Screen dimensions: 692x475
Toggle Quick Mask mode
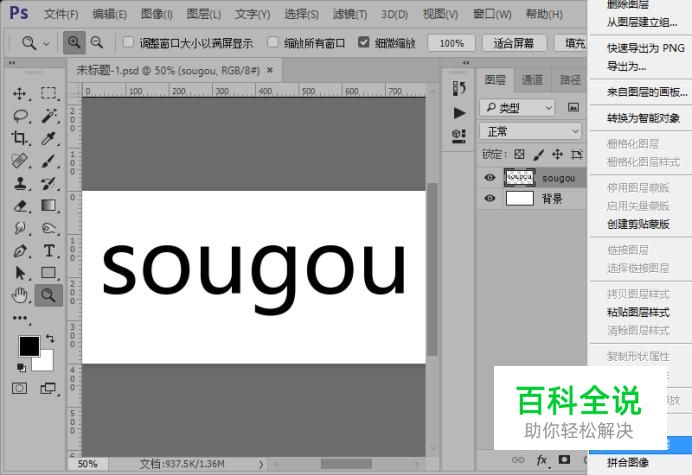click(19, 388)
